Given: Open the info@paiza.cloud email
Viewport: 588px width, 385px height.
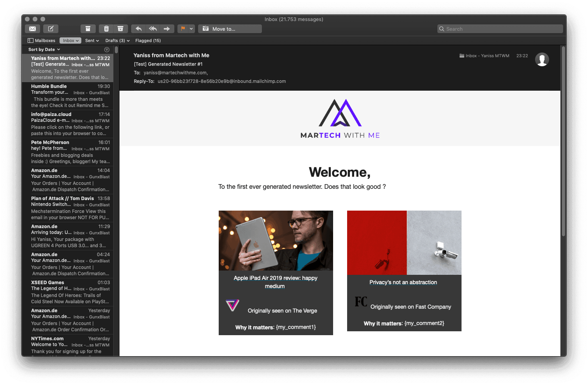Looking at the screenshot, I should [68, 124].
